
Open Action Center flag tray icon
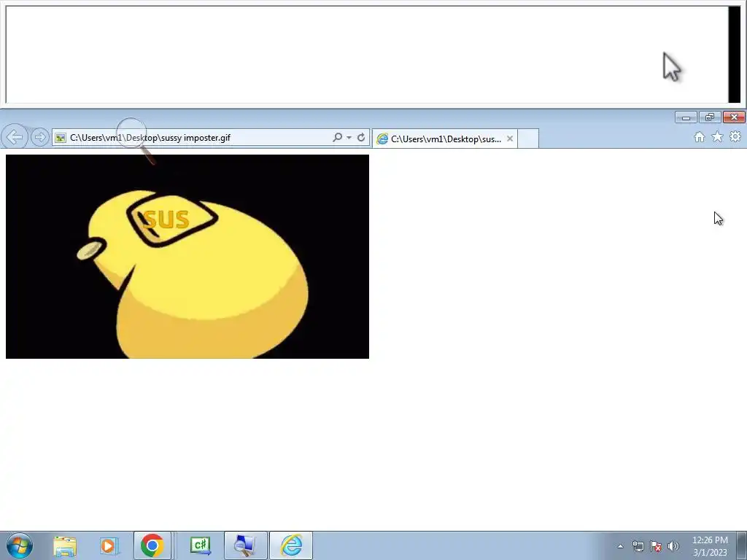pos(656,546)
